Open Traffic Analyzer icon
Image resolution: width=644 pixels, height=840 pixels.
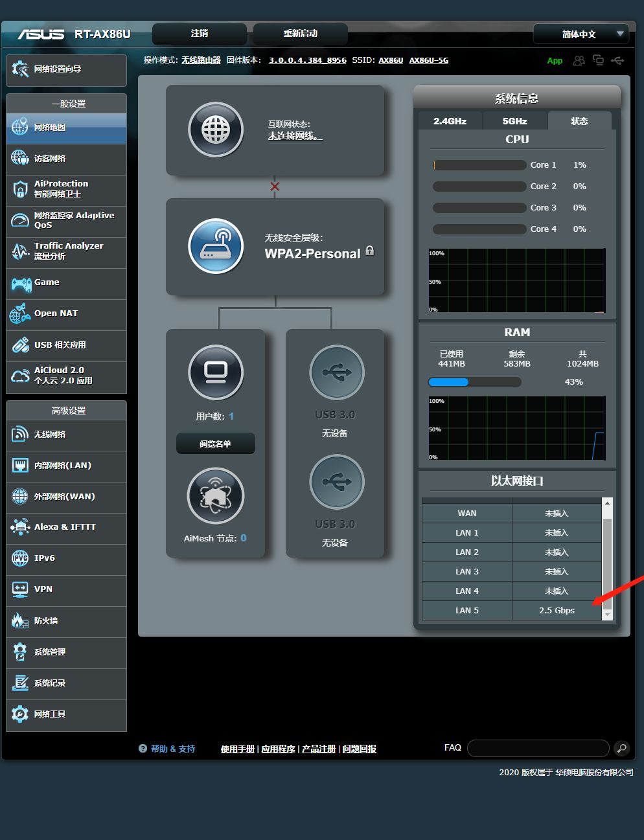[x=19, y=251]
